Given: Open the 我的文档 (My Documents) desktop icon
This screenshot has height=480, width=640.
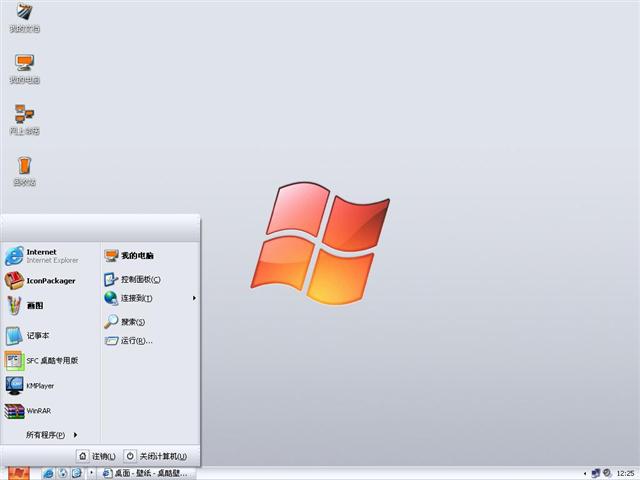Looking at the screenshot, I should tap(24, 17).
